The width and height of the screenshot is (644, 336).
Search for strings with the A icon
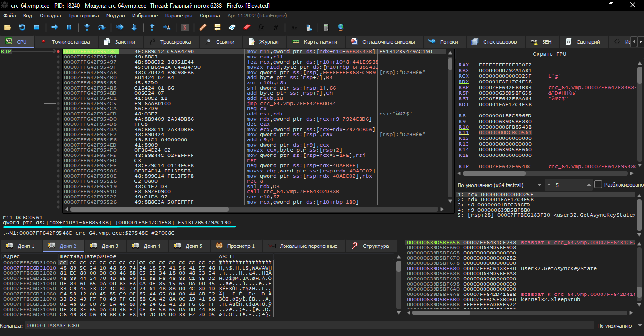click(294, 27)
